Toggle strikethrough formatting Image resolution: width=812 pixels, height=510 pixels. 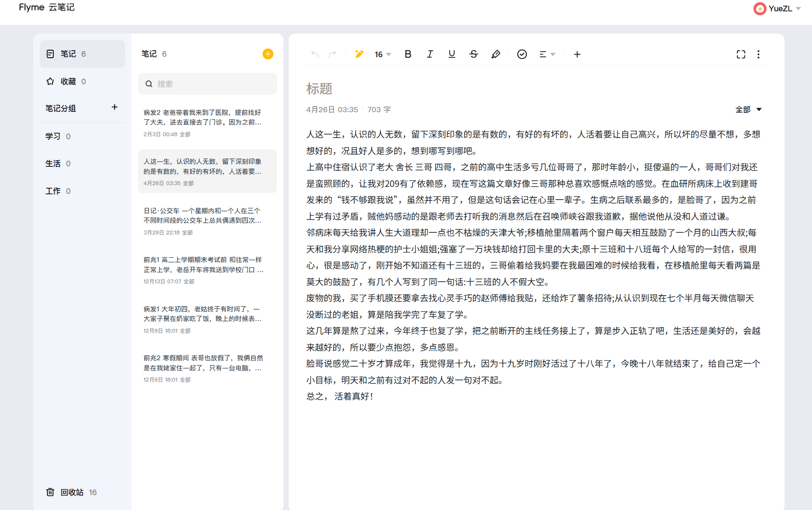pos(473,54)
